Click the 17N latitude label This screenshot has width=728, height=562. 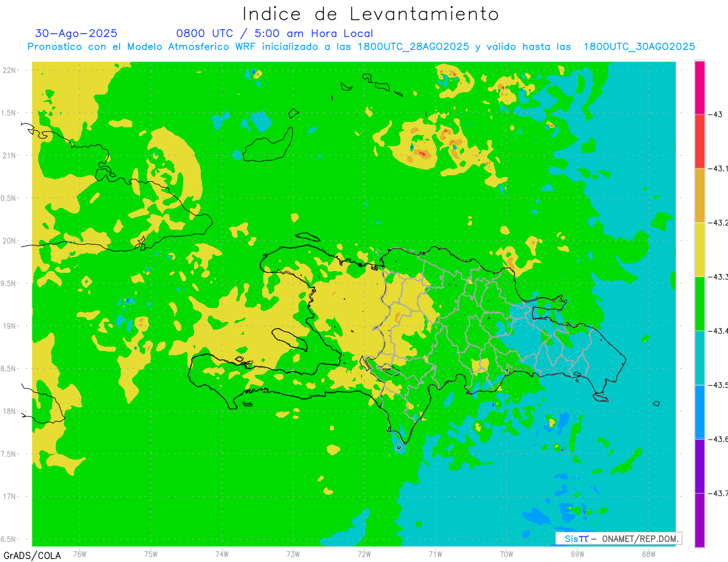point(10,497)
